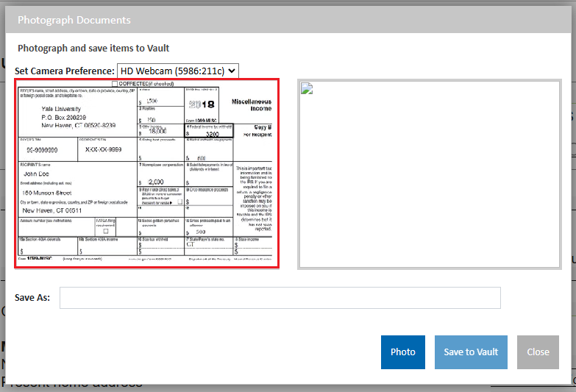Screen dimensions: 576x392
Task: Click the Save As text field
Action: (280, 298)
